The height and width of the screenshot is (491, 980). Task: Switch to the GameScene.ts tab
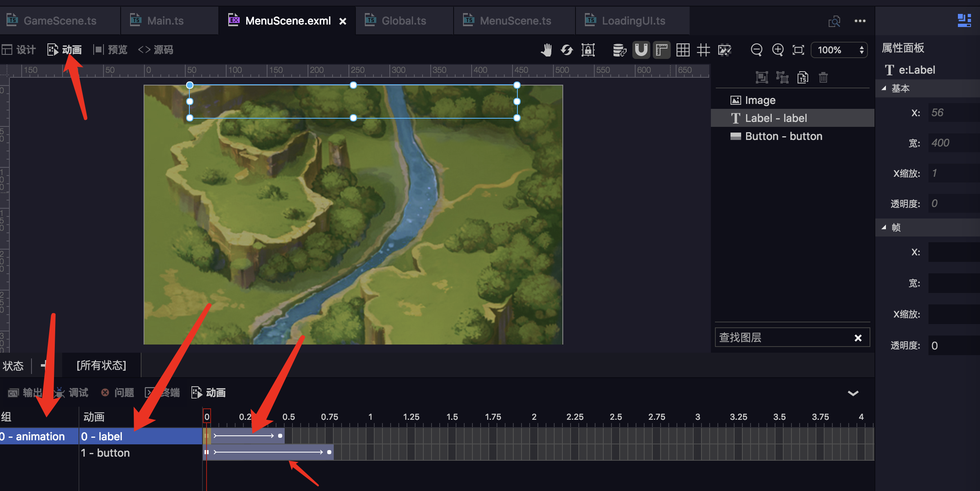point(60,20)
